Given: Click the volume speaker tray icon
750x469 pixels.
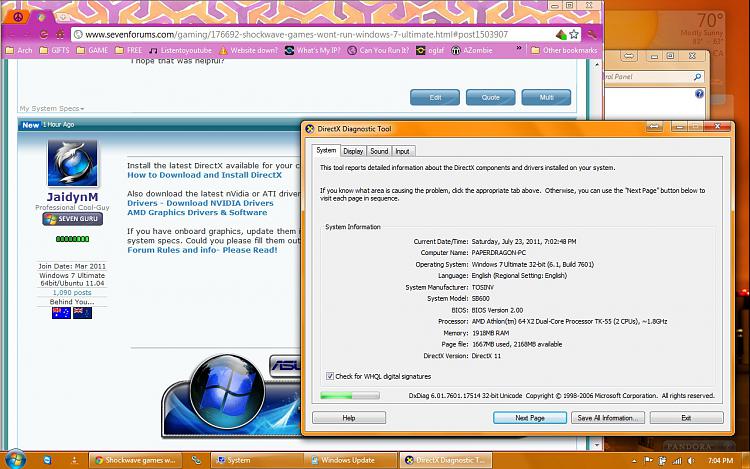Looking at the screenshot, I should point(691,460).
